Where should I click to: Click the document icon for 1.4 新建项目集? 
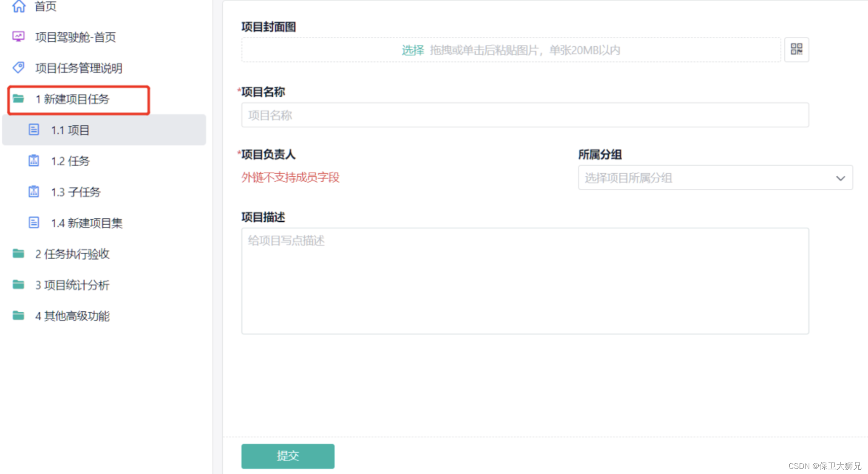click(x=34, y=223)
